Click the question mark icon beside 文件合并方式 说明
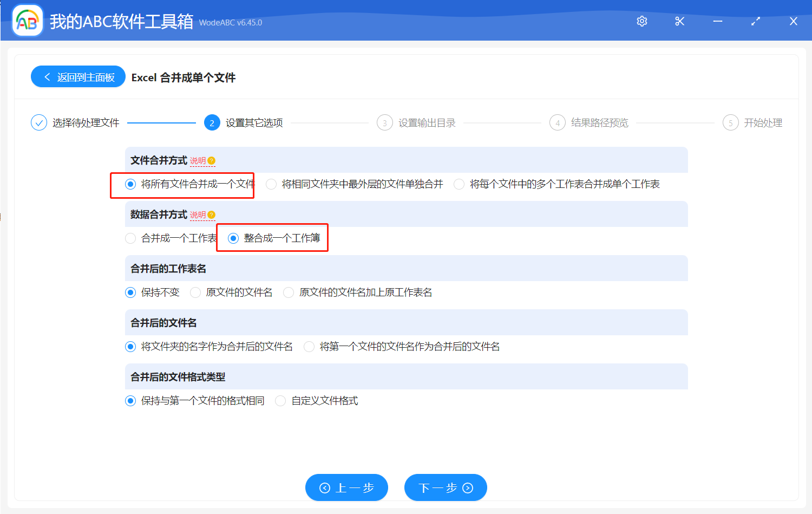This screenshot has width=812, height=514. (212, 160)
